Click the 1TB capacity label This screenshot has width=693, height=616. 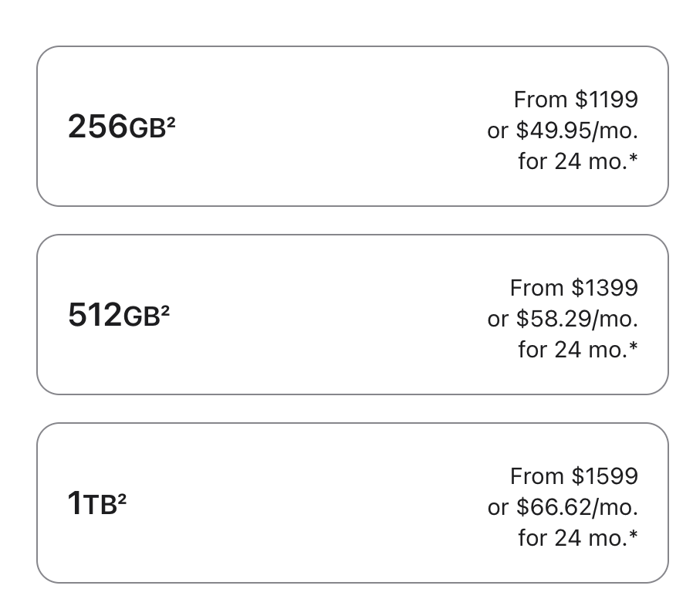96,503
